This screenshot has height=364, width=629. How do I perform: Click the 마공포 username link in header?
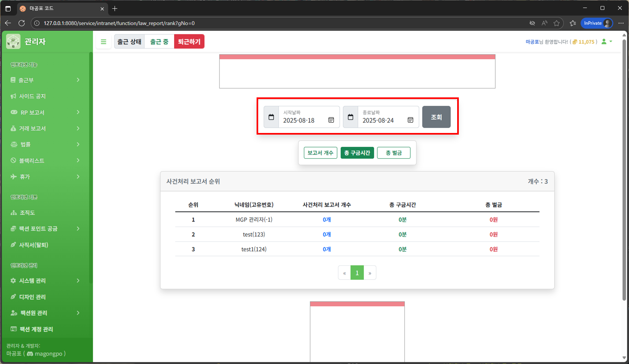(x=532, y=42)
